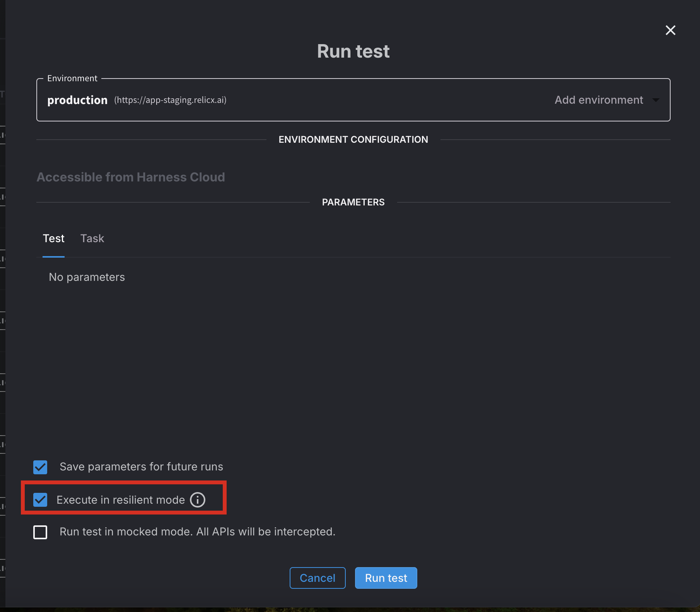Click the resilient mode info icon
Viewport: 700px width, 612px height.
[x=197, y=500]
